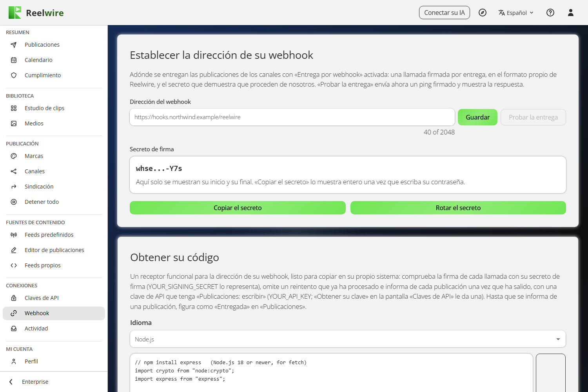
Task: Click the forward arrow icon beside Sindicación
Action: pyautogui.click(x=14, y=187)
